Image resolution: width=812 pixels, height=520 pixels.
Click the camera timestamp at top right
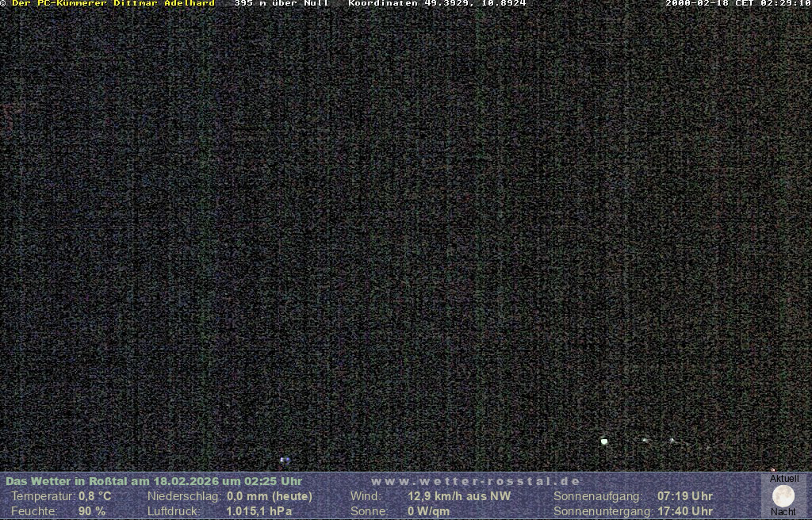(737, 3)
